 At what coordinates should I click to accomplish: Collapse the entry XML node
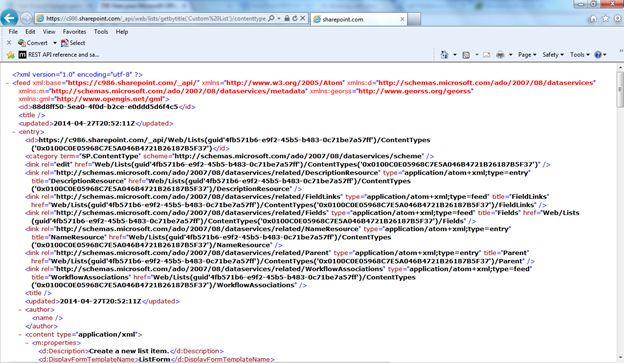pyautogui.click(x=14, y=132)
